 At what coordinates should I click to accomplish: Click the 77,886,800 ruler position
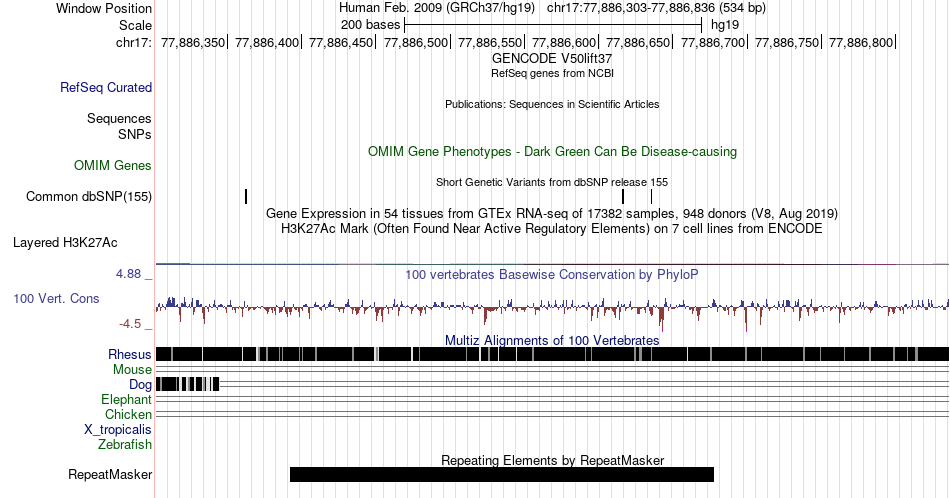tap(861, 42)
